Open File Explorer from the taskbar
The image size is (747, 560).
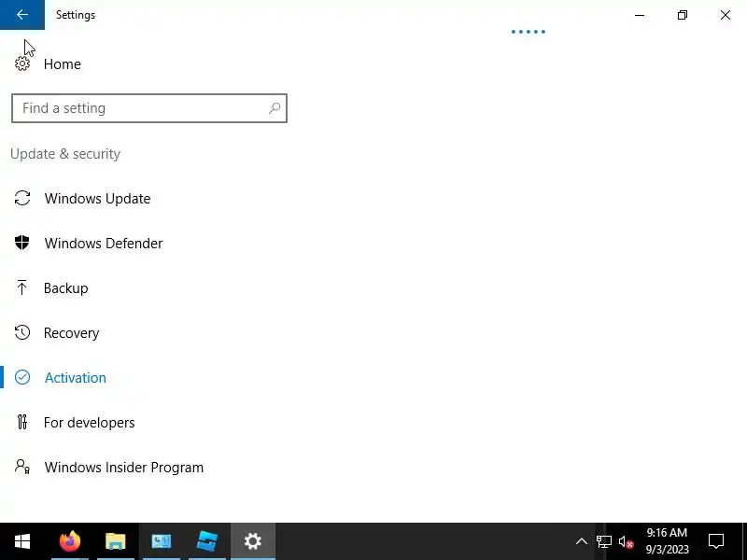point(115,541)
